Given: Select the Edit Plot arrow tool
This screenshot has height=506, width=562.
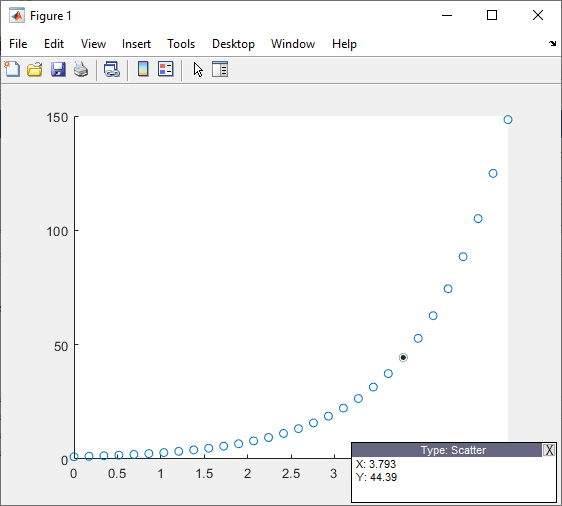Looking at the screenshot, I should (x=198, y=69).
